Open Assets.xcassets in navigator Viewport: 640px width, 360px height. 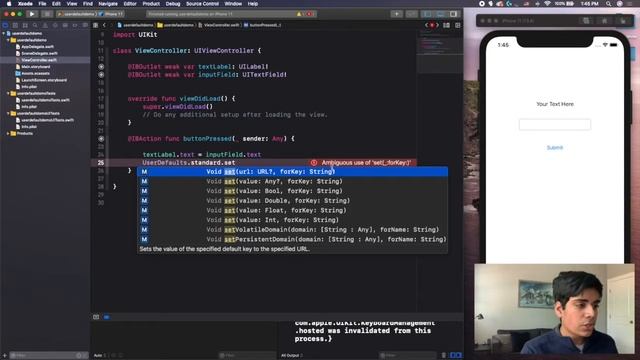click(35, 73)
